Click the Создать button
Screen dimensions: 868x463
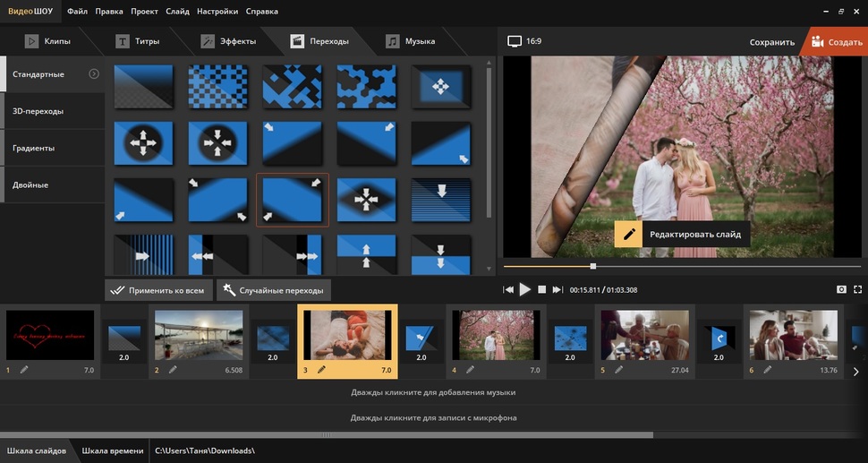pyautogui.click(x=836, y=41)
